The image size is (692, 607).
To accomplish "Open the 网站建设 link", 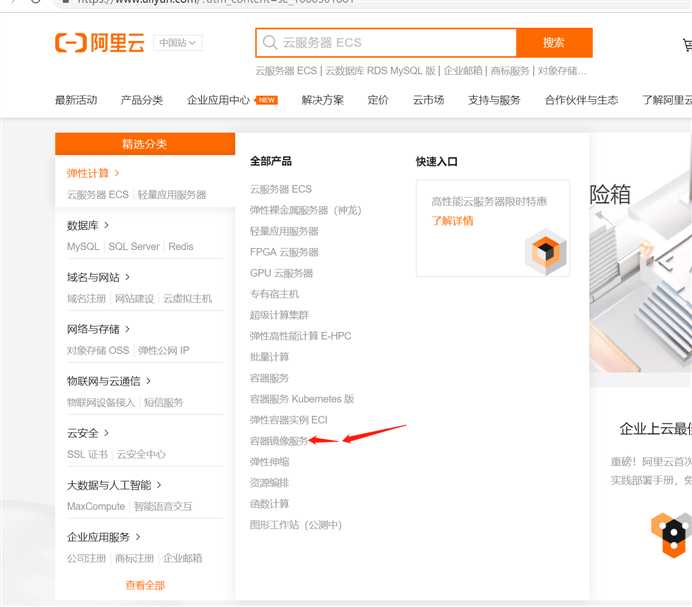I will 134,299.
